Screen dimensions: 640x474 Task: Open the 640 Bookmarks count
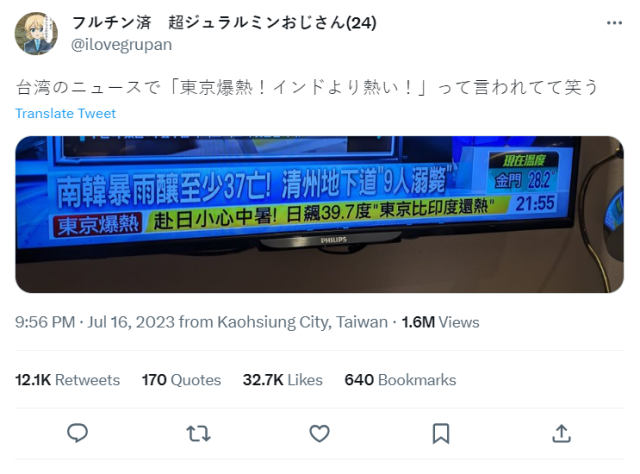400,380
